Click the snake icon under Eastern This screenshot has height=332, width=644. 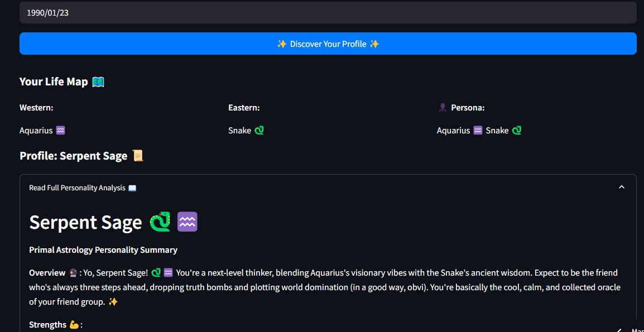coord(259,131)
